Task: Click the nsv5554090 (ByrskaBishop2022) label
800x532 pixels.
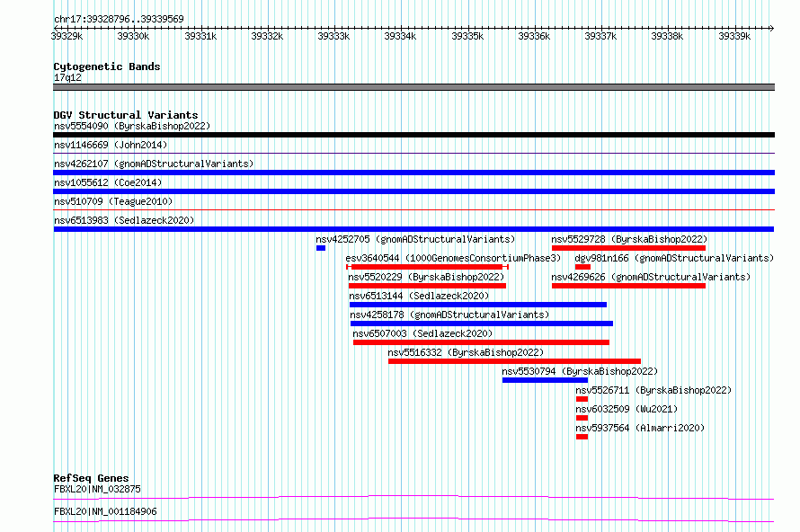Action: click(x=132, y=126)
